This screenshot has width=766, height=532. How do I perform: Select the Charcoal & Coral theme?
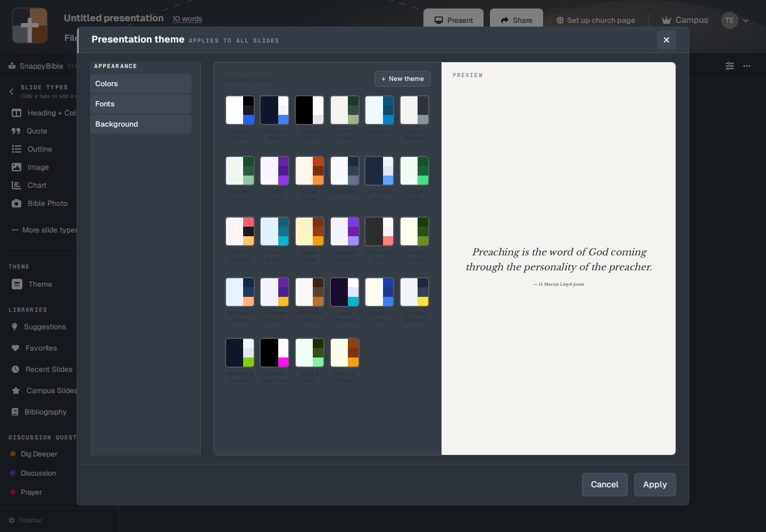point(379,231)
